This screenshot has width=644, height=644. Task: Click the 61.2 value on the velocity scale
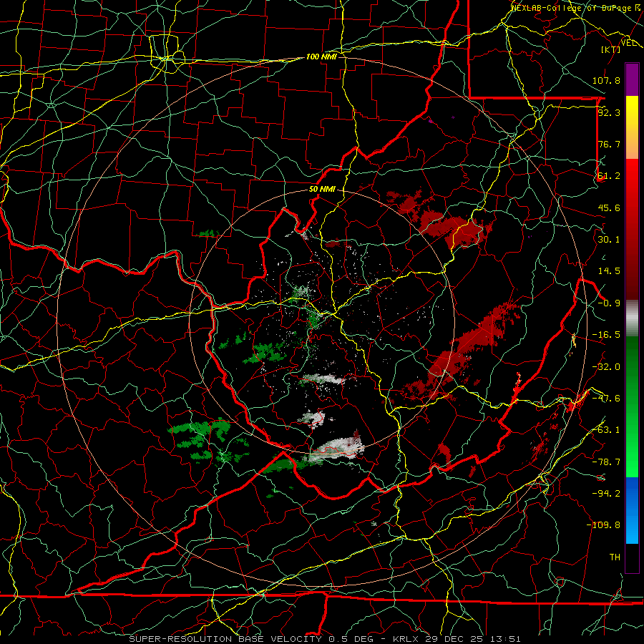609,176
